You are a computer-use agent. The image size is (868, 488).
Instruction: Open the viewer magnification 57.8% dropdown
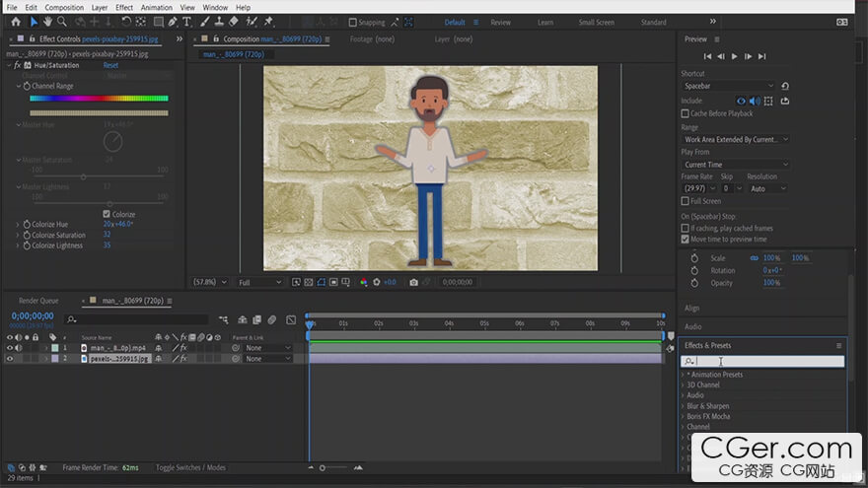point(209,282)
